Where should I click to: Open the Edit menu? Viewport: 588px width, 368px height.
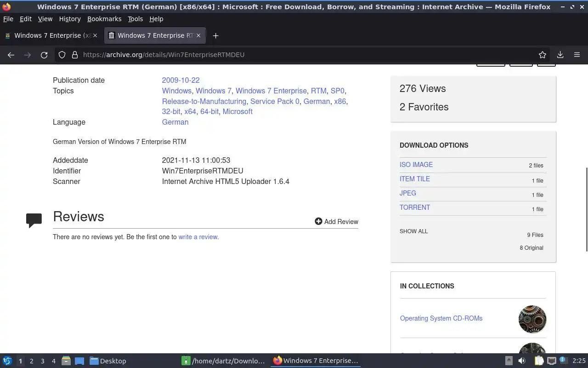[x=26, y=19]
